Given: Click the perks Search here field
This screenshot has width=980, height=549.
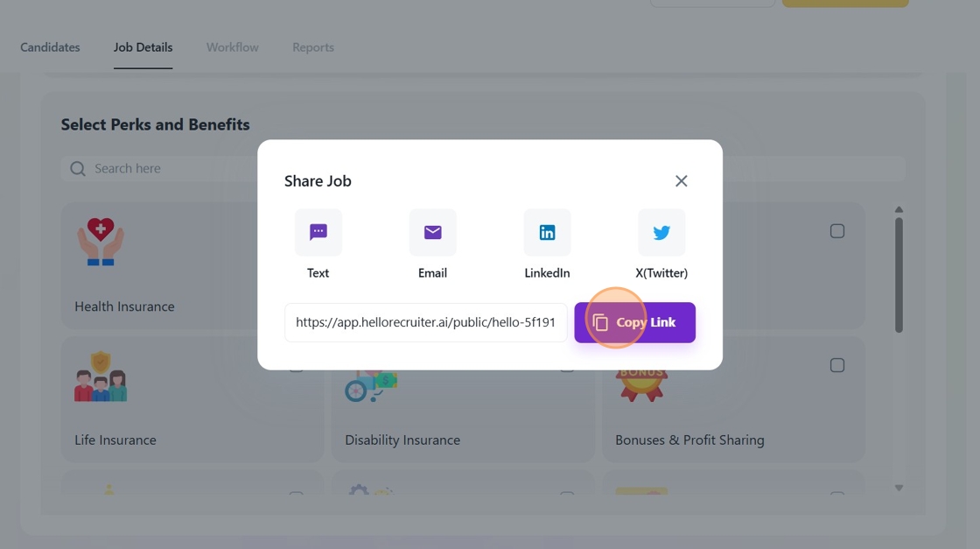Looking at the screenshot, I should [166, 168].
